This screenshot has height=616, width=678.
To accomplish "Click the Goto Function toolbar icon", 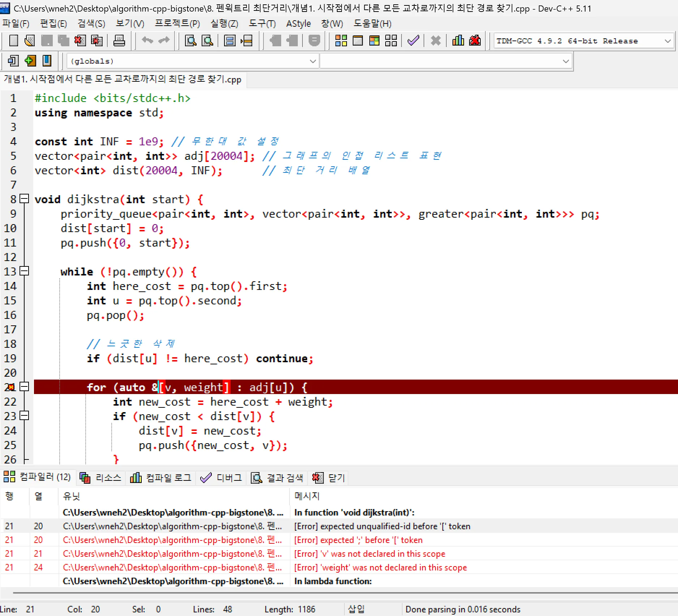I will (x=230, y=40).
